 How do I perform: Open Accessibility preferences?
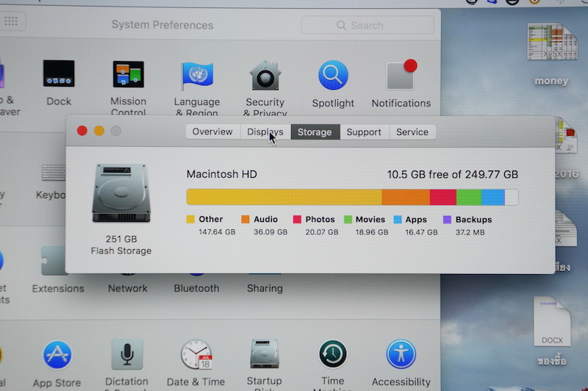click(x=401, y=354)
